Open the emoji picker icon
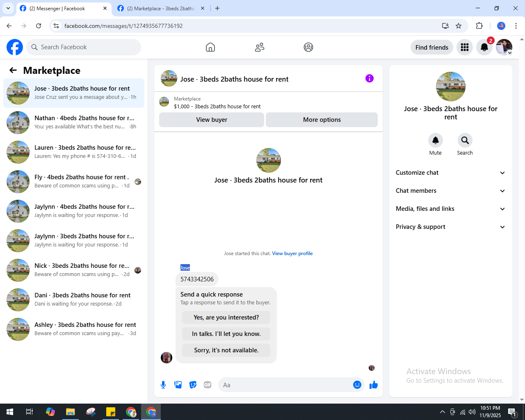Viewport: 525px width, 420px height. tap(357, 385)
